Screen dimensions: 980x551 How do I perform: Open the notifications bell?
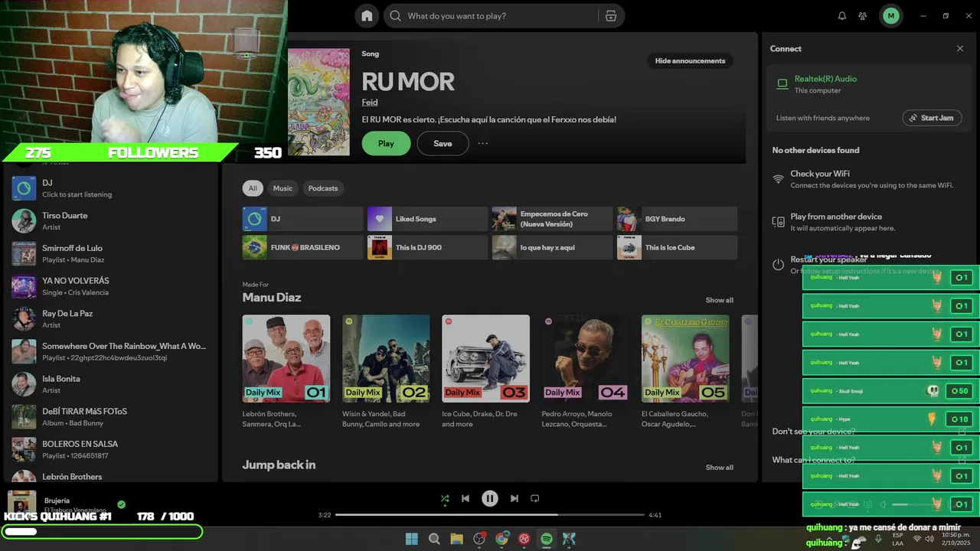(x=842, y=15)
